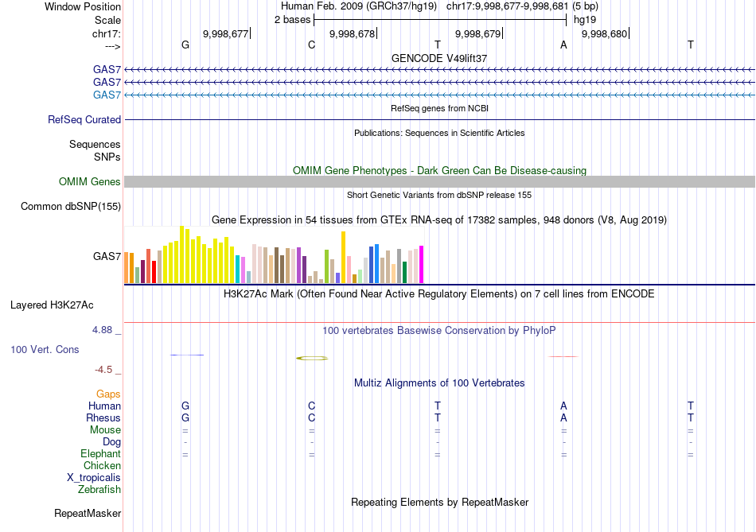Screen dimensions: 756x532
Task: Click base C in the Rhesus alignment row
Action: (311, 417)
